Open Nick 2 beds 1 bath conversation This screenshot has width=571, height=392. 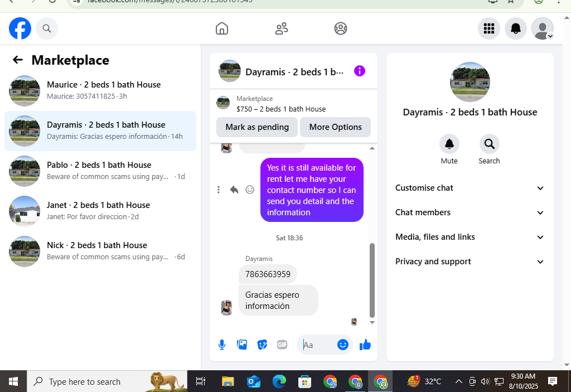(100, 251)
